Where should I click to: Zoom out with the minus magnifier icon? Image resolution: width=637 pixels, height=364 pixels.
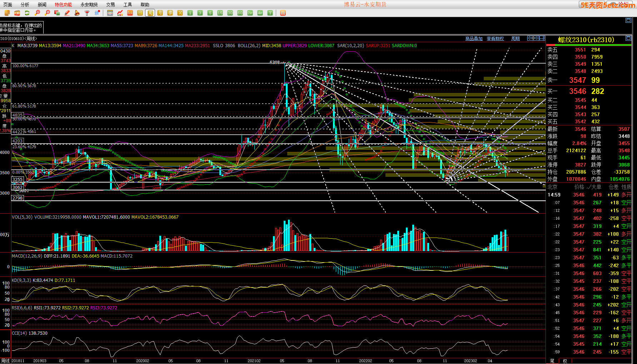tap(47, 13)
